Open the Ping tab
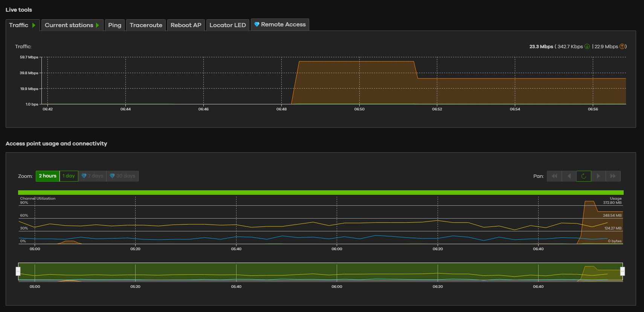The height and width of the screenshot is (312, 644). tap(114, 25)
